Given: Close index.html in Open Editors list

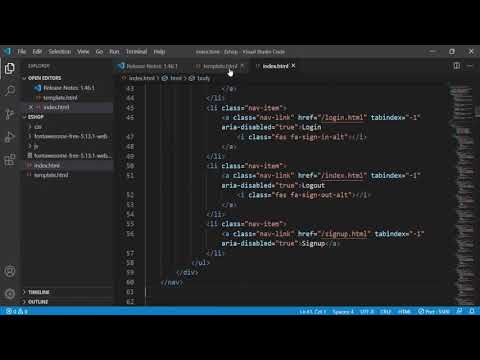Looking at the screenshot, I should [31, 107].
